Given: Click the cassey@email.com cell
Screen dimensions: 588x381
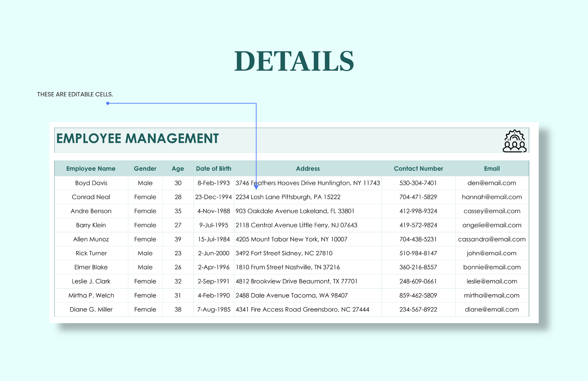Looking at the screenshot, I should 492,211.
